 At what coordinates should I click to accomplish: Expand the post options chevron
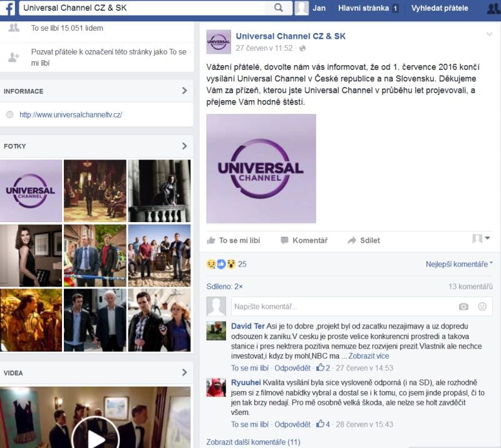489,34
